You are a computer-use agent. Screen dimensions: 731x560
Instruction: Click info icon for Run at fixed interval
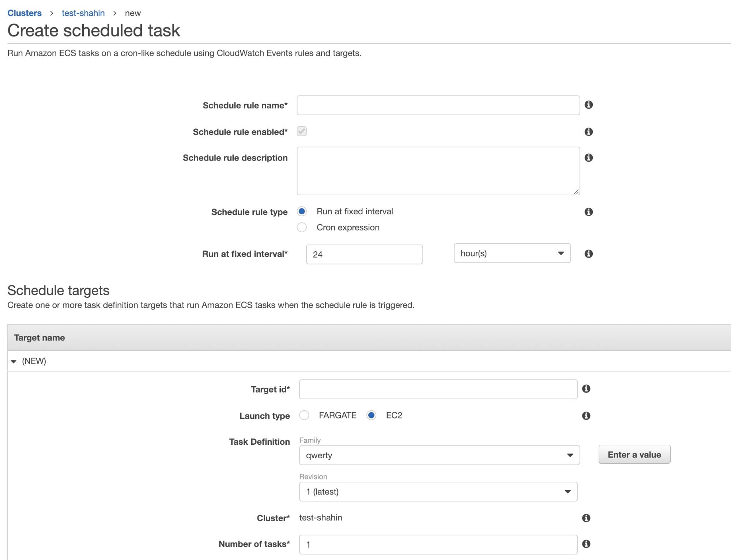point(588,254)
